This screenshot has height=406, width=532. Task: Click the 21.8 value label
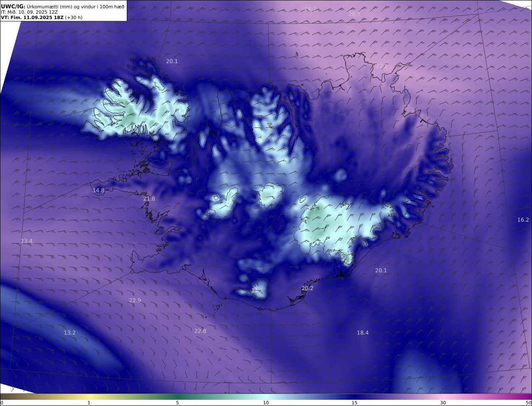(149, 198)
